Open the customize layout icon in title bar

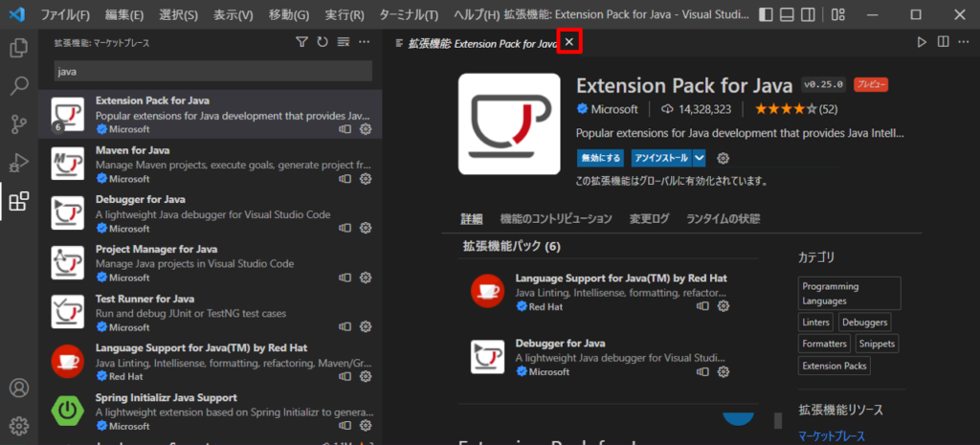click(837, 14)
